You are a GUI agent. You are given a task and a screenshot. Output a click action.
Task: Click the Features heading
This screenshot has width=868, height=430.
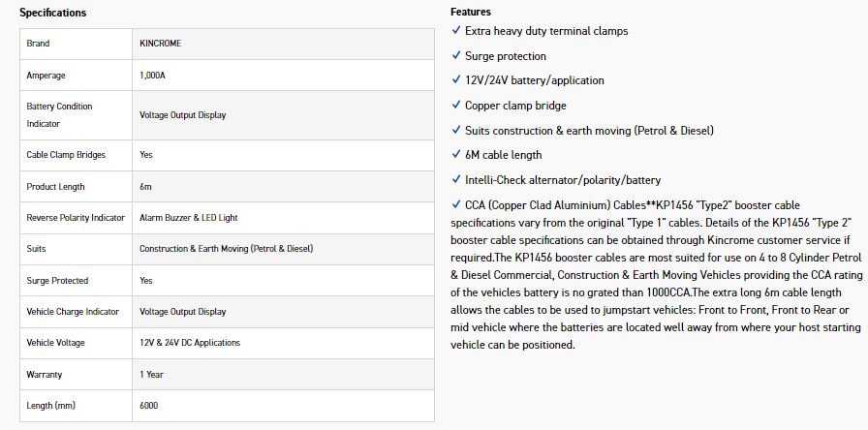(x=471, y=12)
